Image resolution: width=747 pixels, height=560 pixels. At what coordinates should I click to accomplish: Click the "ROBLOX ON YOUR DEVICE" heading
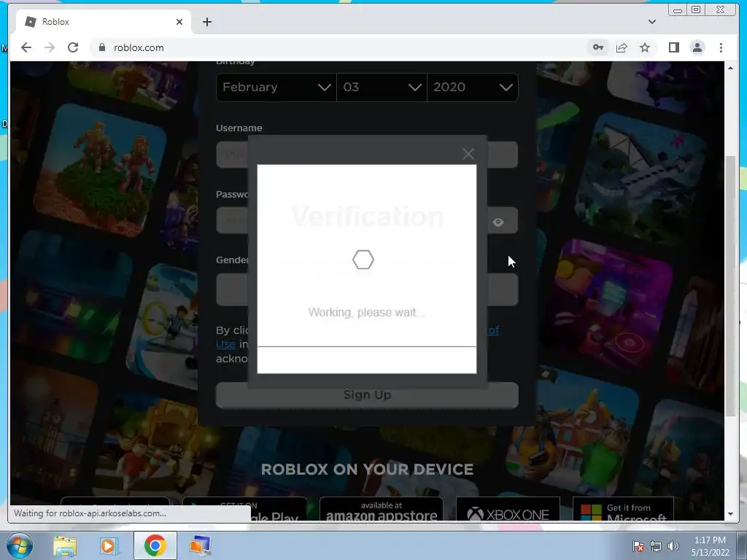coord(368,470)
